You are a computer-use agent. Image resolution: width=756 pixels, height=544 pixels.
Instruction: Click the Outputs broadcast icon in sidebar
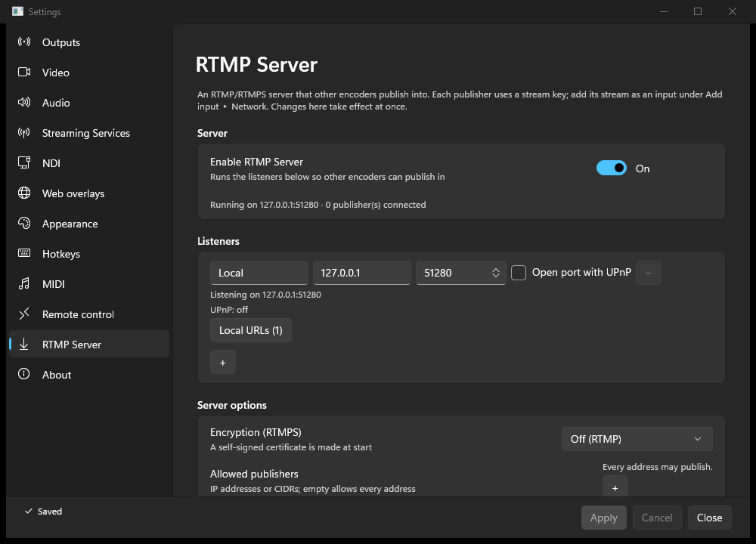click(24, 42)
